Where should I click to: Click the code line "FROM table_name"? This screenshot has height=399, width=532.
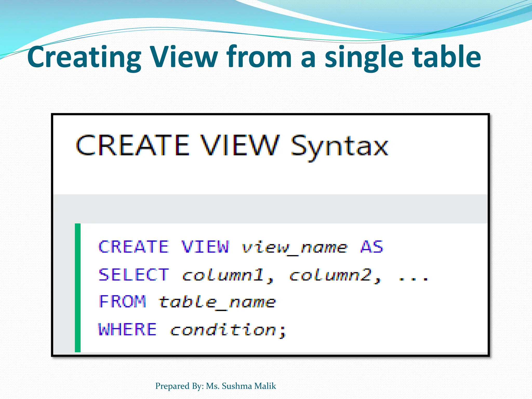pos(187,303)
